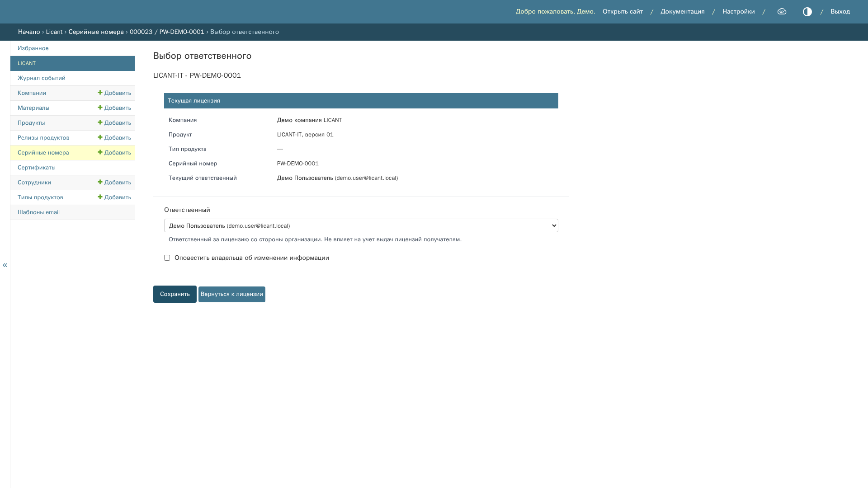Image resolution: width=868 pixels, height=488 pixels.
Task: Click plus icon to add Продукты
Action: pos(100,122)
